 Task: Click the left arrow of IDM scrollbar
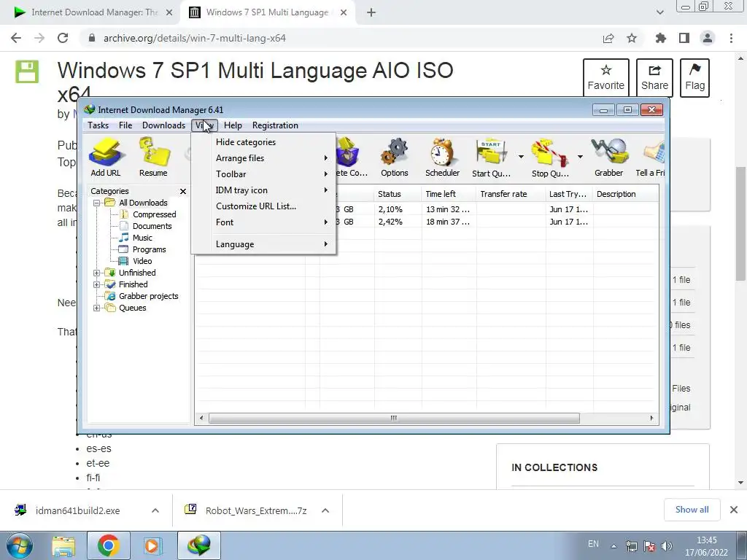click(x=201, y=418)
